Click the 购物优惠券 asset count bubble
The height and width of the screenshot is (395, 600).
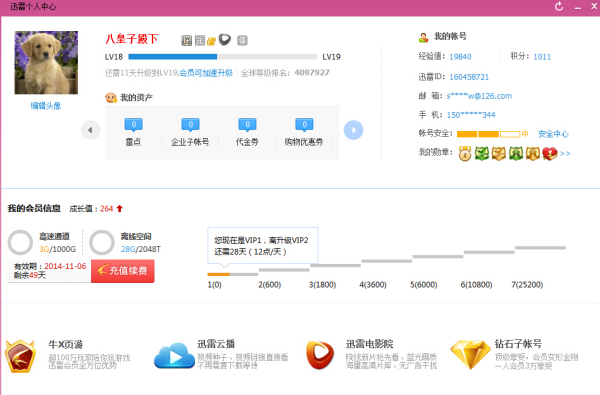[x=305, y=125]
